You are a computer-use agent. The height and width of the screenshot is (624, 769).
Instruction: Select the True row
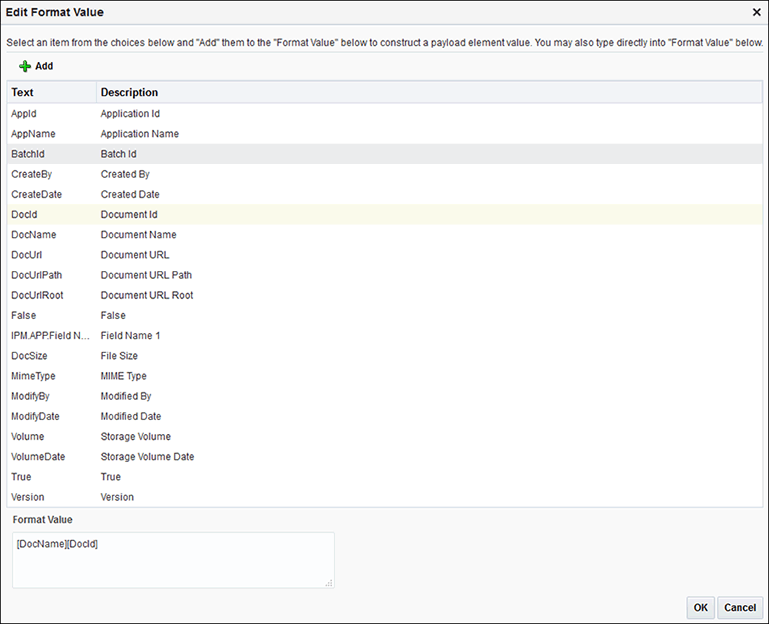point(384,476)
